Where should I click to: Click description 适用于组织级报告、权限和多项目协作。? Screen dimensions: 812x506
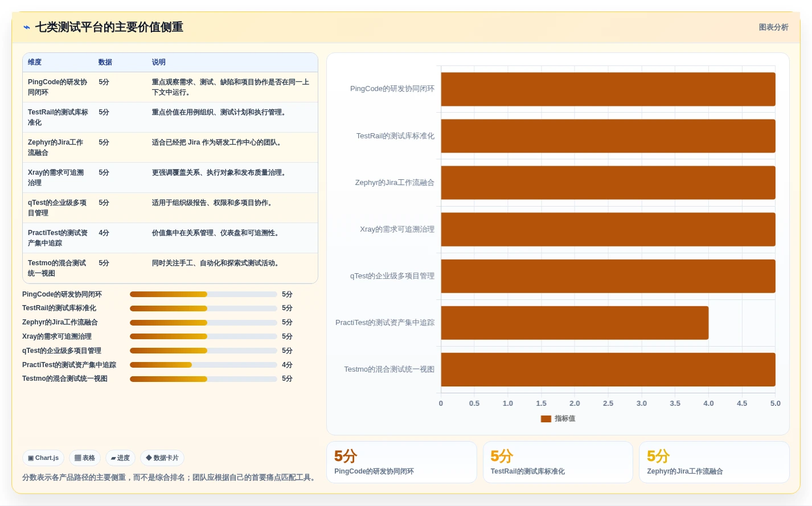coord(214,203)
